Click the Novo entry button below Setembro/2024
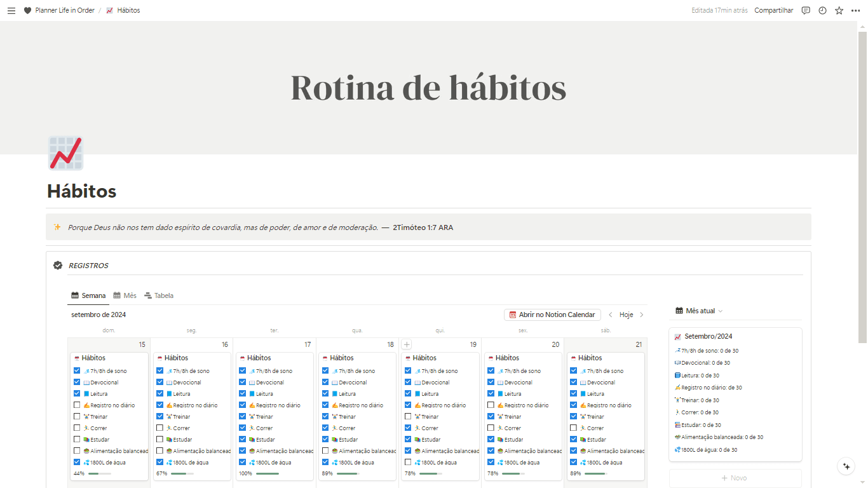Viewport: 868px width, 488px height. (735, 478)
